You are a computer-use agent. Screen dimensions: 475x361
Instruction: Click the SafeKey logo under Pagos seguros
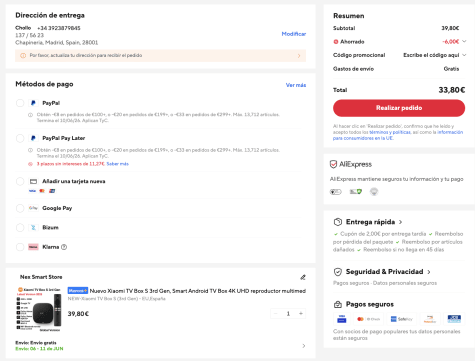[401, 319]
